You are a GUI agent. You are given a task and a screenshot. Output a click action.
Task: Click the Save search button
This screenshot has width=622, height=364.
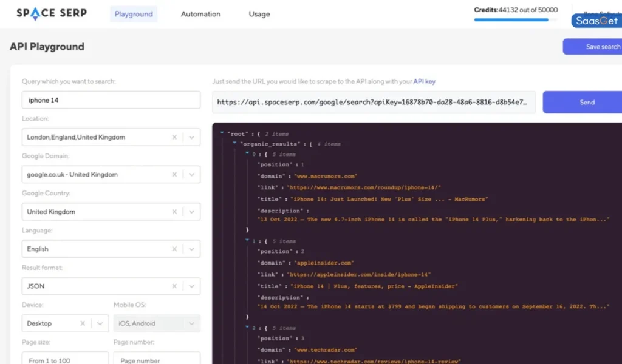[x=592, y=47]
